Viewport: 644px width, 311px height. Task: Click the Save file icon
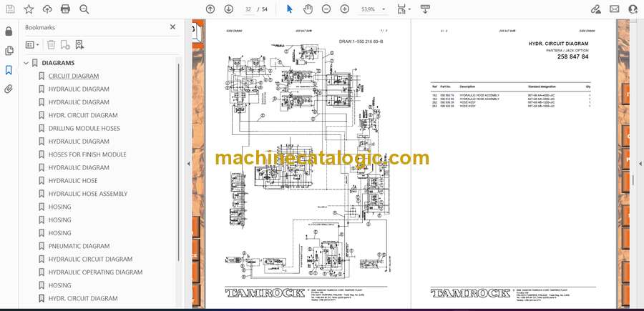(x=10, y=9)
